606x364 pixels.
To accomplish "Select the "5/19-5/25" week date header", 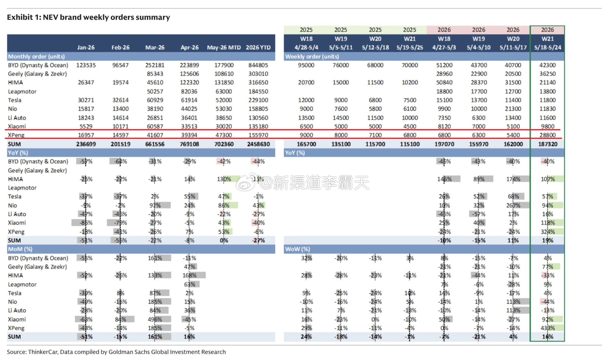I will pyautogui.click(x=410, y=47).
